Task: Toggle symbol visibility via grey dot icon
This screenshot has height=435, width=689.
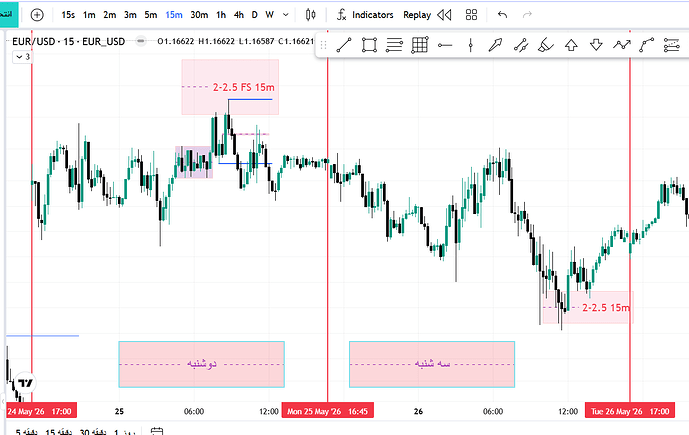Action: (141, 41)
